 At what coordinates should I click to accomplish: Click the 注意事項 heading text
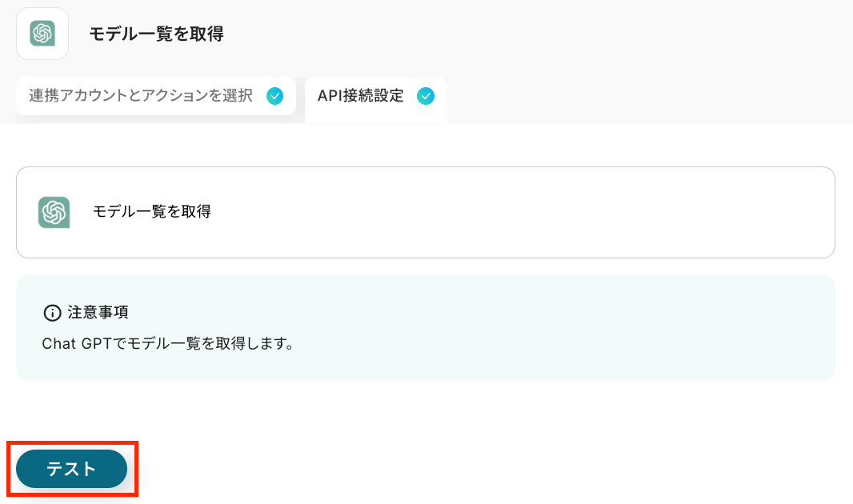[98, 312]
